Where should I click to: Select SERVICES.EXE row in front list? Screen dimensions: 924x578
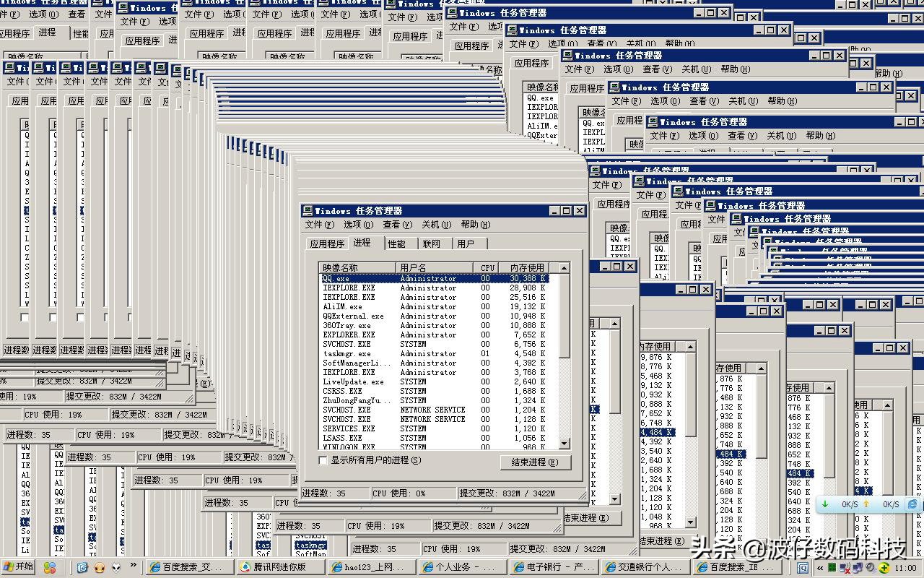click(x=435, y=428)
